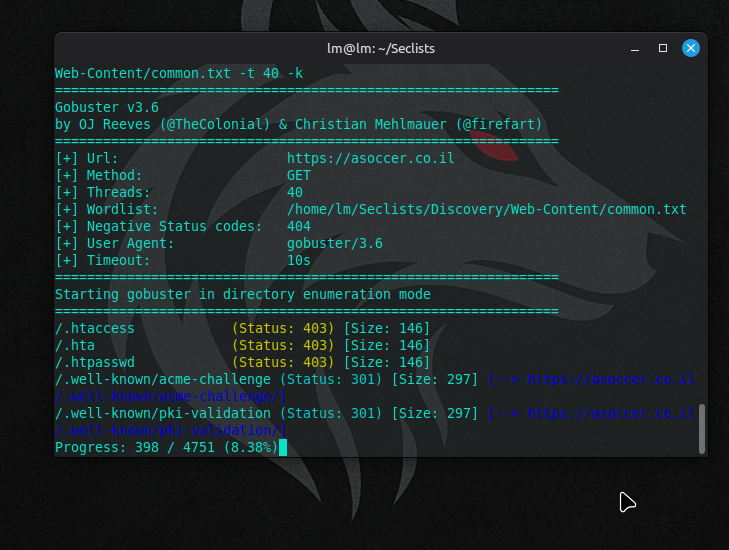This screenshot has height=550, width=729.
Task: Click the command line 'common.txt -t 40 -k'
Action: [x=179, y=73]
